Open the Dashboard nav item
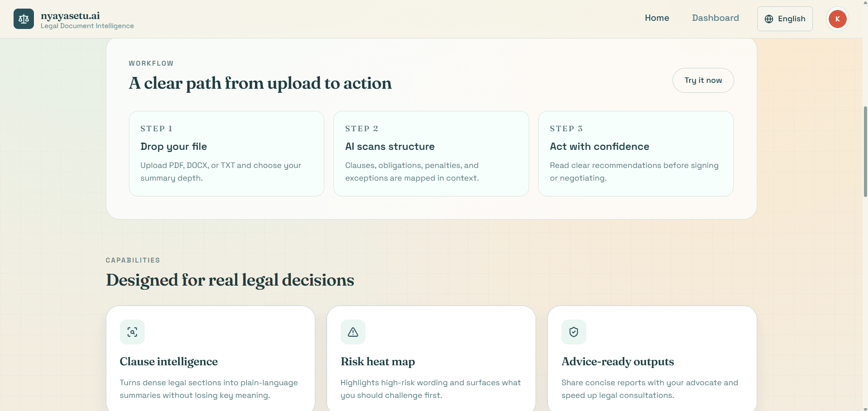 715,18
